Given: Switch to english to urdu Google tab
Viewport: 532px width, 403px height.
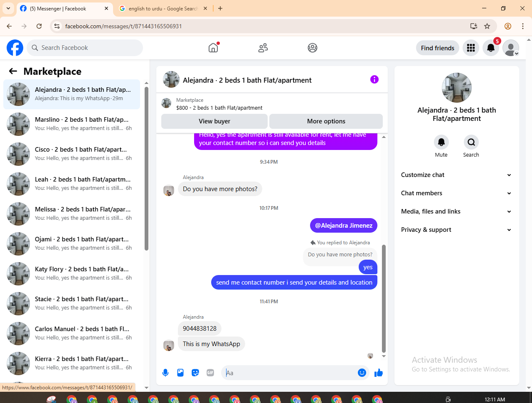Looking at the screenshot, I should click(x=162, y=8).
